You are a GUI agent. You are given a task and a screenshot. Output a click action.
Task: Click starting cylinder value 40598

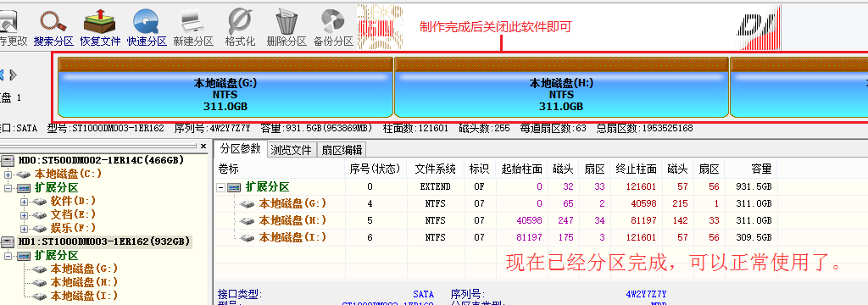[529, 221]
